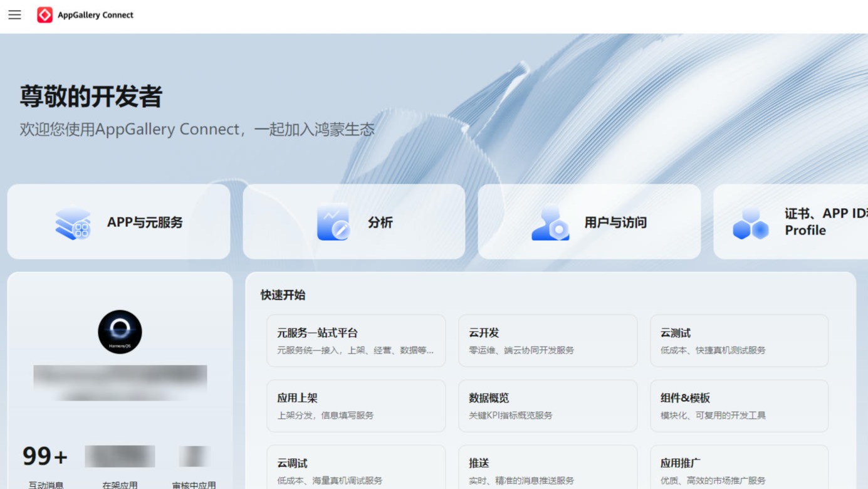Open 元服务一站式平台 quick start tile
The height and width of the screenshot is (489, 868).
(x=356, y=340)
